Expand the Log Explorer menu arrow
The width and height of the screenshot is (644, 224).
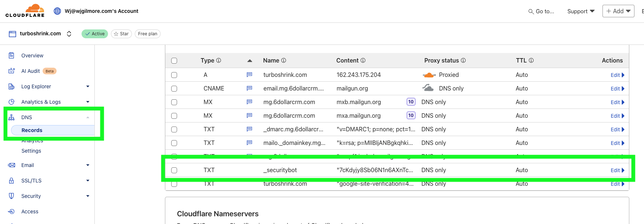[88, 86]
